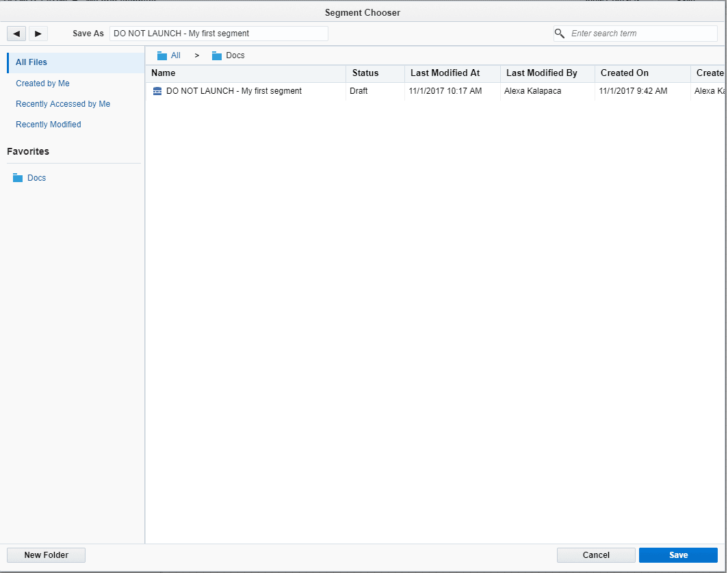Click the Enter search term field

(636, 33)
